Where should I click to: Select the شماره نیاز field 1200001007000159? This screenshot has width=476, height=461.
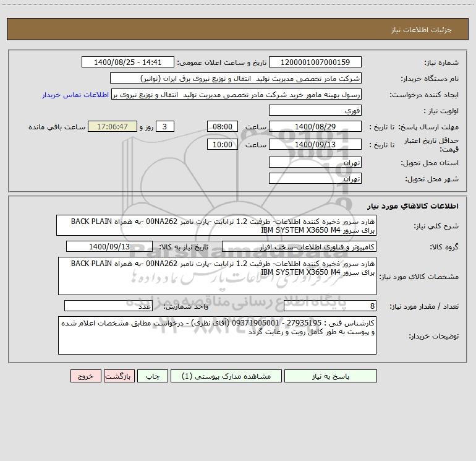(x=315, y=62)
